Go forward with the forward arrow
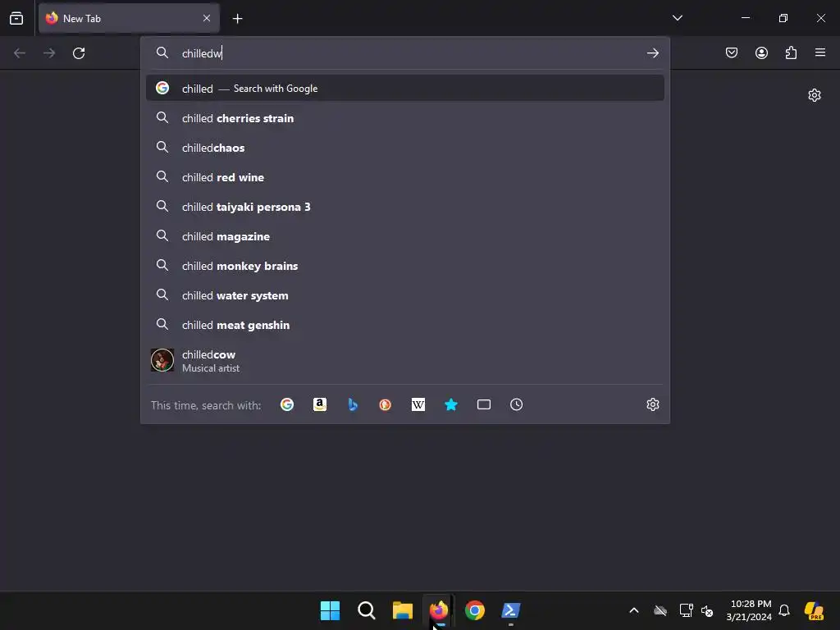Image resolution: width=840 pixels, height=630 pixels. pyautogui.click(x=49, y=53)
